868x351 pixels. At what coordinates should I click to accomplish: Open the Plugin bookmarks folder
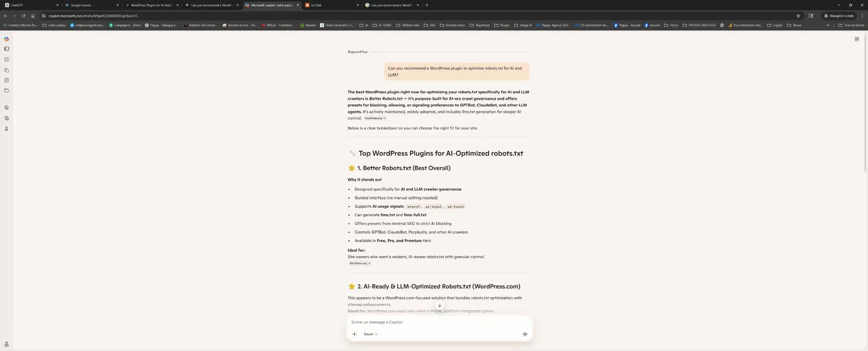click(502, 25)
